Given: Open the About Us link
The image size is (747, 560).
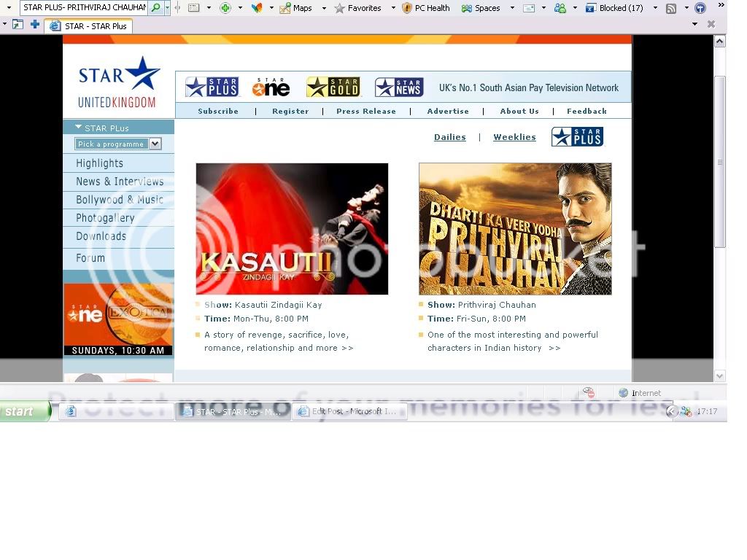Looking at the screenshot, I should pos(519,111).
